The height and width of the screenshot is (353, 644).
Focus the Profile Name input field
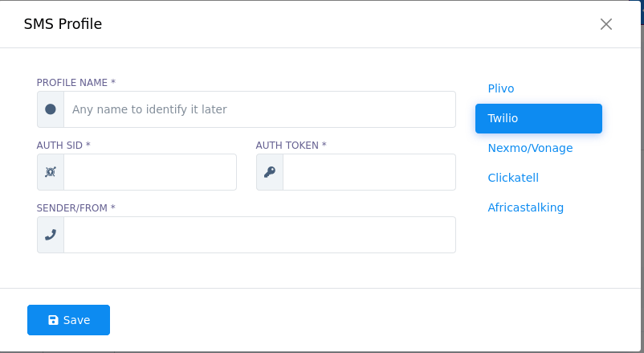(259, 109)
